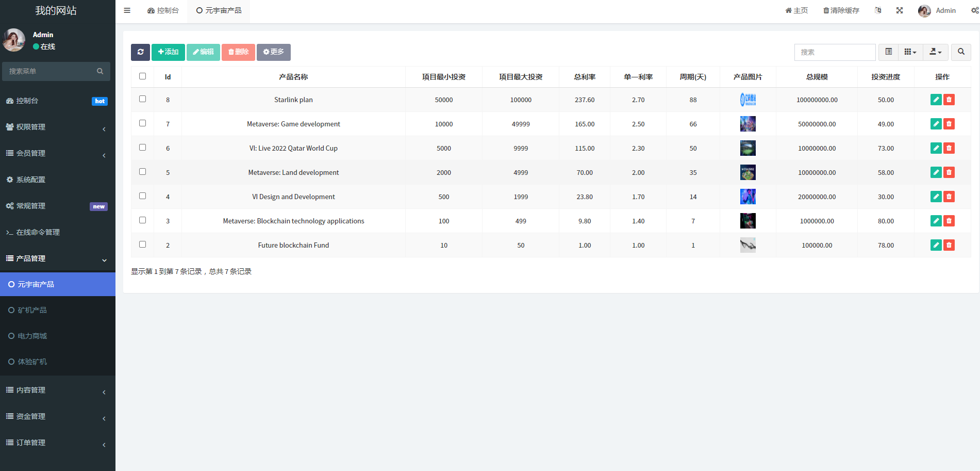Toggle the sidebar hamburger menu icon
This screenshot has width=980, height=471.
click(127, 10)
